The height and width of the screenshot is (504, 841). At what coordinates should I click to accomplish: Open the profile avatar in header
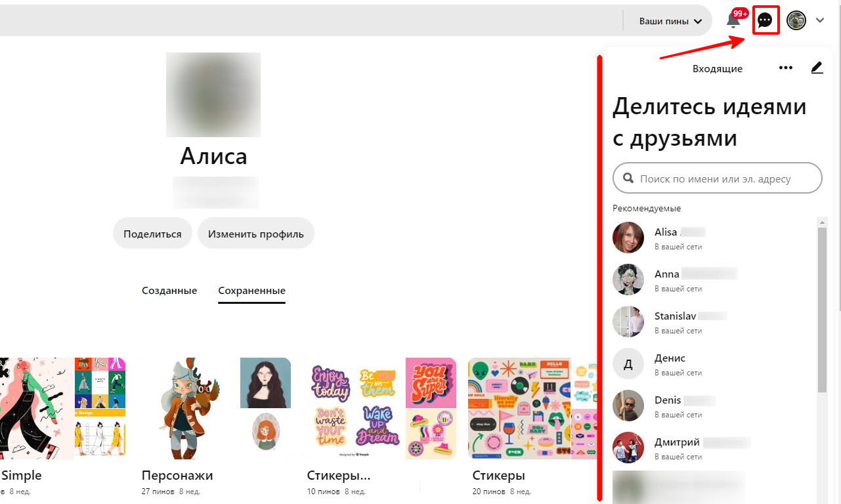(x=796, y=20)
